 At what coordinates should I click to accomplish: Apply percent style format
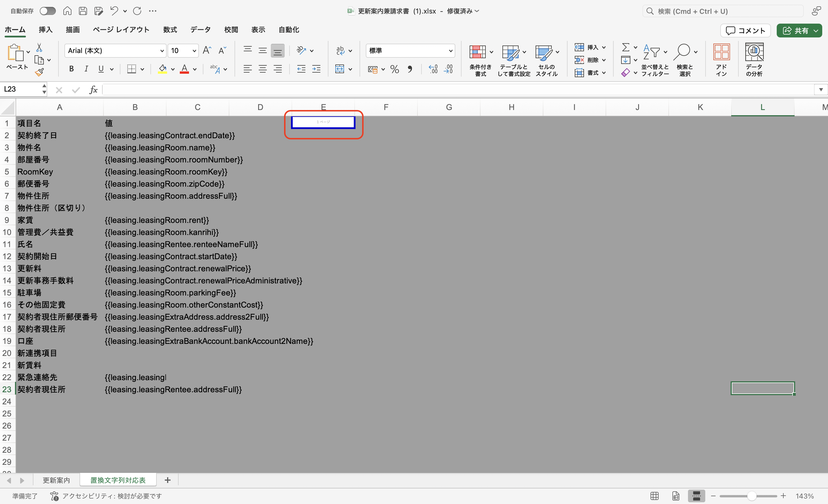394,69
